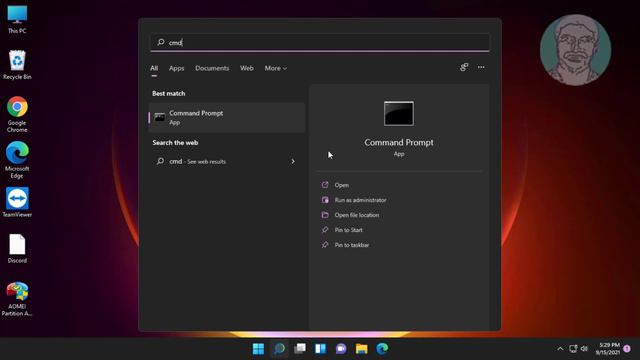Click the Windows Start button
Screen dimensions: 640x360
click(258, 349)
